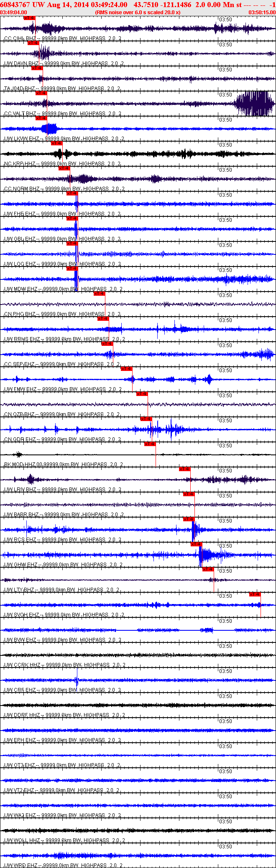Screen dimensions: 276x868
Task: Click the red pick marker on UW.LRIV trace
Action: (185, 469)
